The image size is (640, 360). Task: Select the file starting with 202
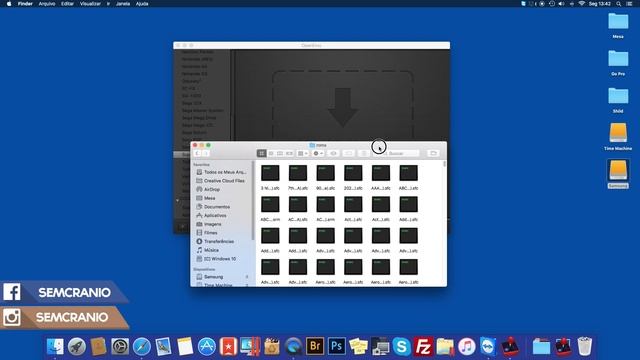click(x=353, y=178)
